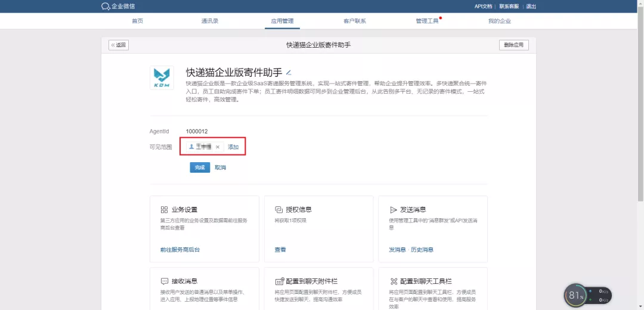Open the 历史消息 link
644x310 pixels.
pyautogui.click(x=422, y=250)
